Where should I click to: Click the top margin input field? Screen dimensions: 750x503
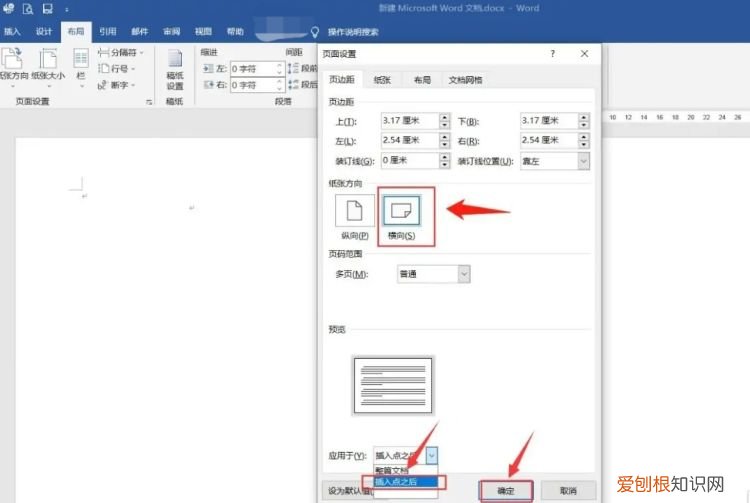pyautogui.click(x=409, y=120)
